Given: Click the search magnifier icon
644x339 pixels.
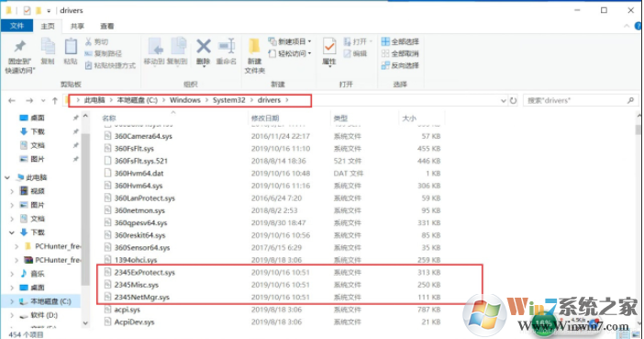Looking at the screenshot, I should pos(630,100).
